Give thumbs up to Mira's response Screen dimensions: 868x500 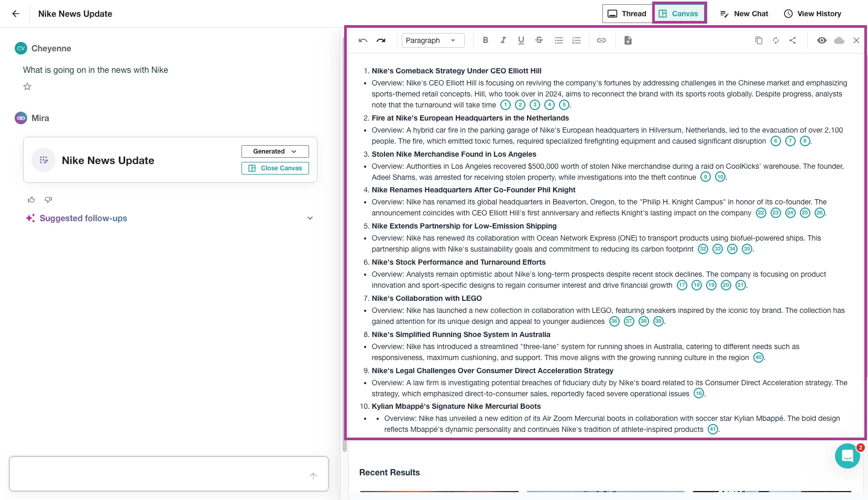coord(31,200)
